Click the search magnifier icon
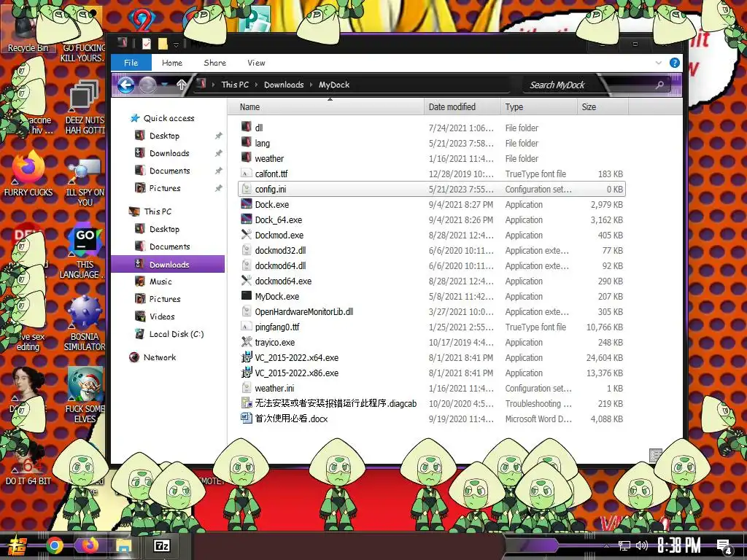Viewport: 747px width, 560px height. [659, 85]
